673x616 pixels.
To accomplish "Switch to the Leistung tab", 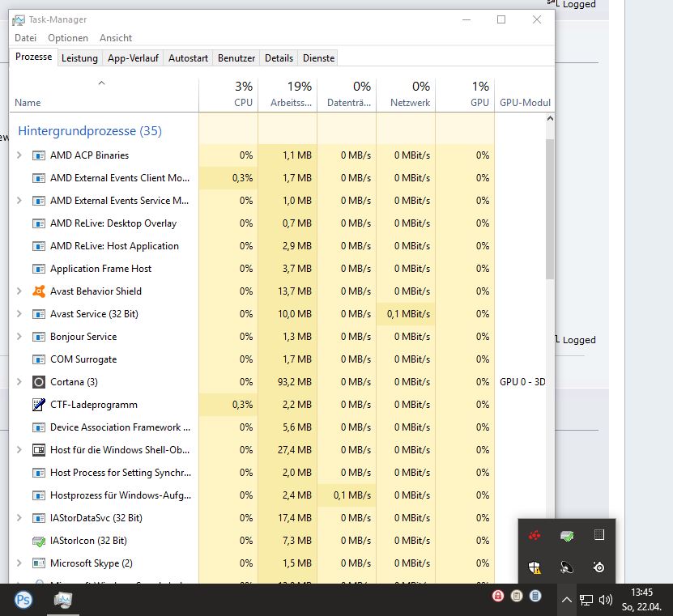I will coord(79,58).
